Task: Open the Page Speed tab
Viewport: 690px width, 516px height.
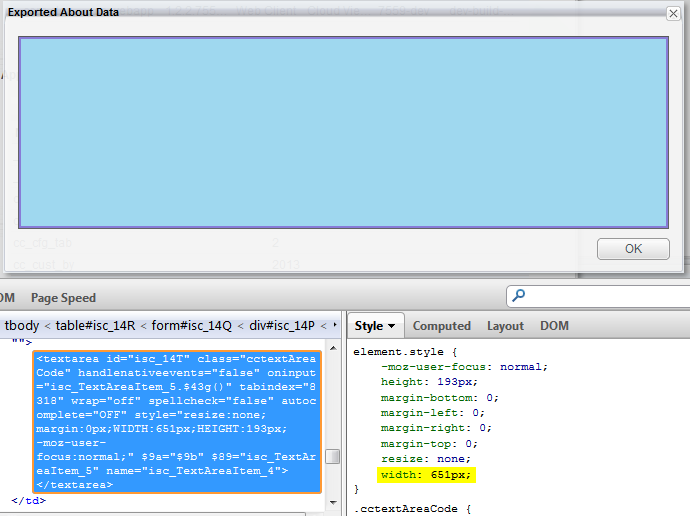Action: click(x=63, y=298)
